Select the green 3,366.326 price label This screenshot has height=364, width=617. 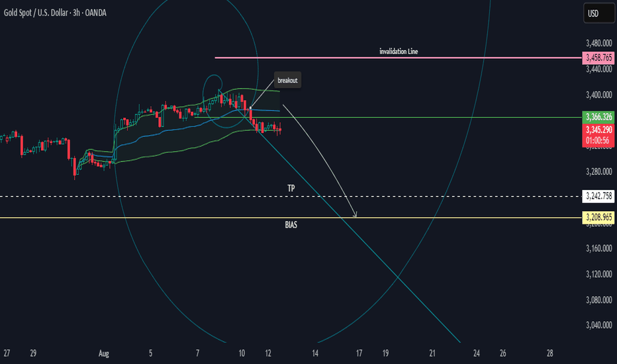click(598, 117)
